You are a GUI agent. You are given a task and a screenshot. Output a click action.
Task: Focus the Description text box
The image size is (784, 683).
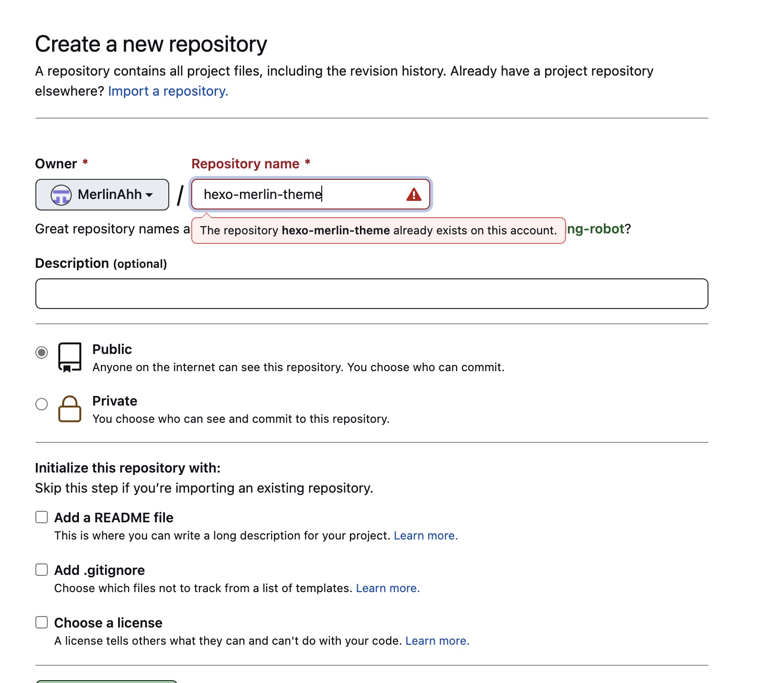tap(371, 294)
